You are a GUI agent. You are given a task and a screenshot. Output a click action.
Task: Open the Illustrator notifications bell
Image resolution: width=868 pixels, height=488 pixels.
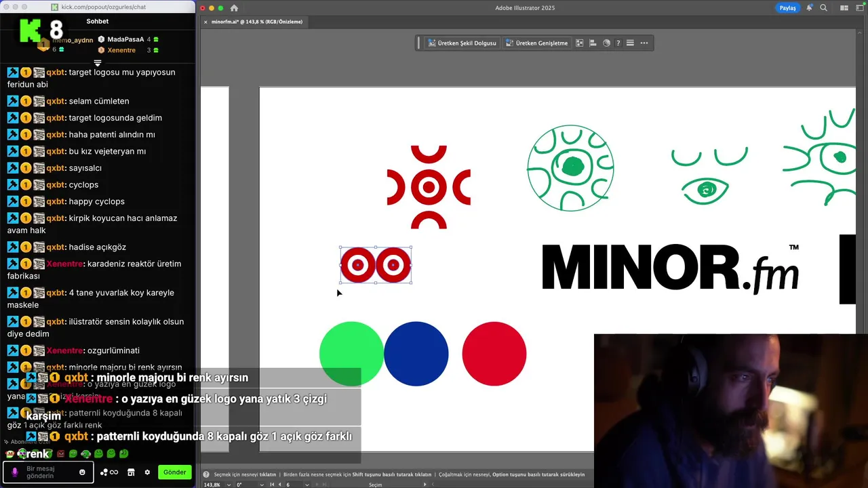tap(809, 8)
